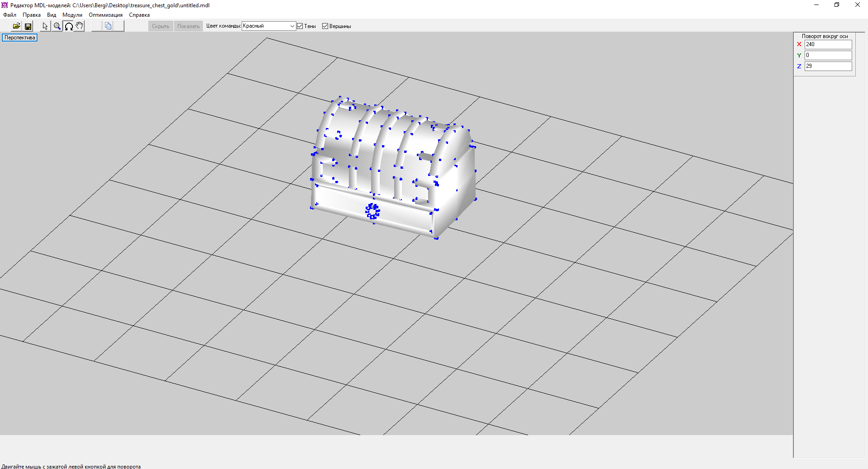Open the Файл menu

[10, 15]
